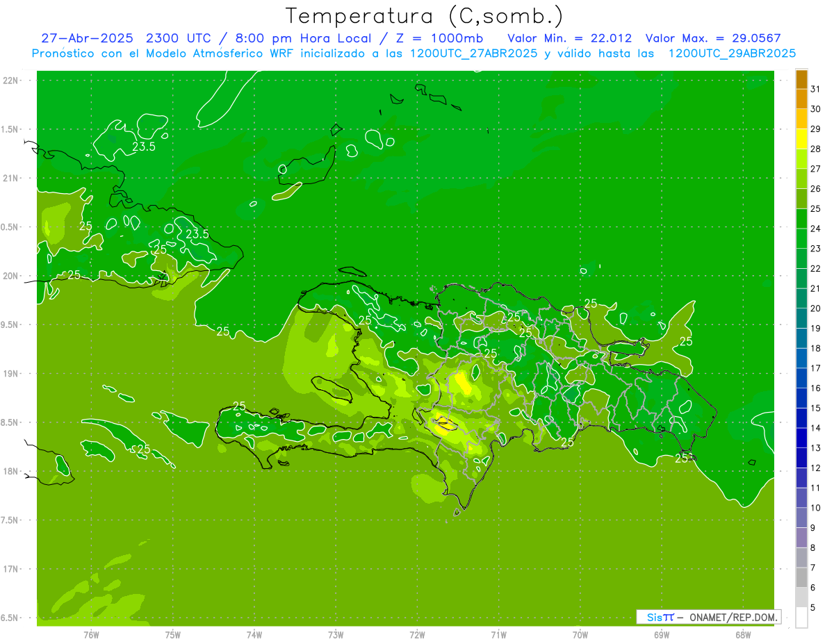Click the dark orange legend swatch above 31
834x644 pixels.
point(801,79)
